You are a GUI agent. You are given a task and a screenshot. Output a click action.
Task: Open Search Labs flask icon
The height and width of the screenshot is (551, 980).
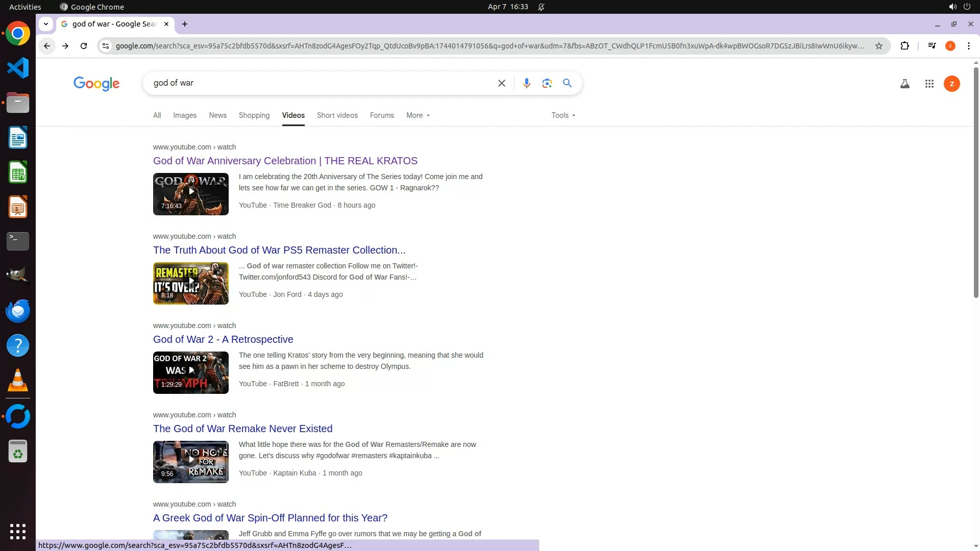(904, 84)
